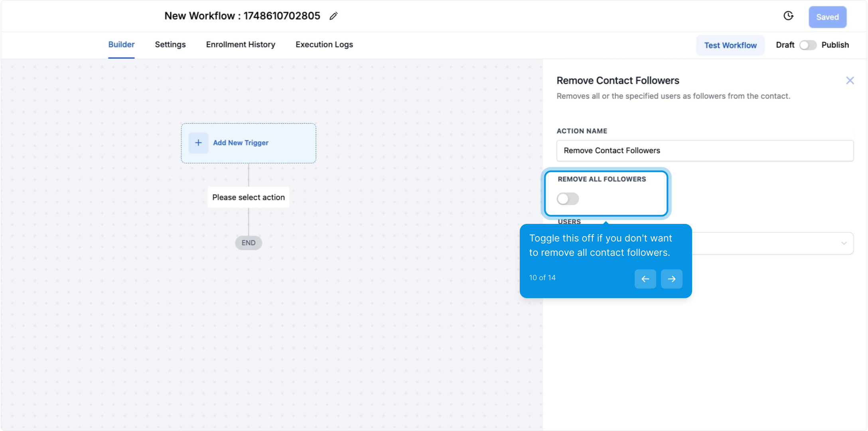Toggle the Draft/Publish switch
Image resolution: width=868 pixels, height=431 pixels.
(x=808, y=45)
